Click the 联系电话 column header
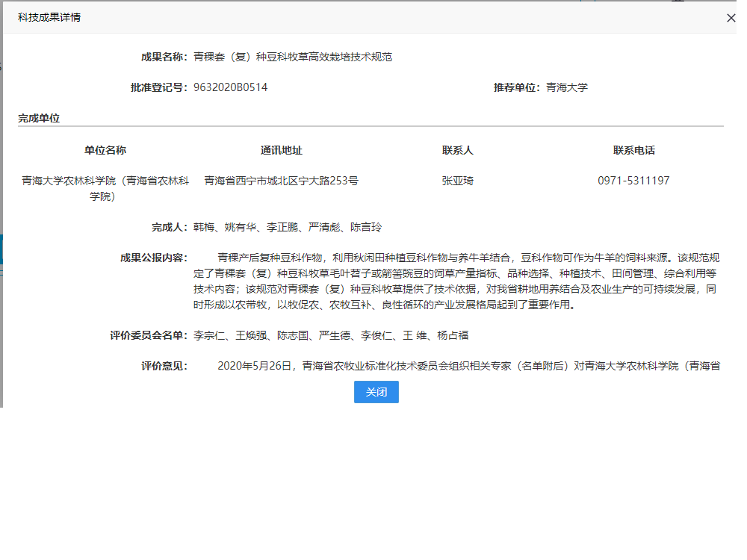The image size is (747, 560). pyautogui.click(x=634, y=150)
